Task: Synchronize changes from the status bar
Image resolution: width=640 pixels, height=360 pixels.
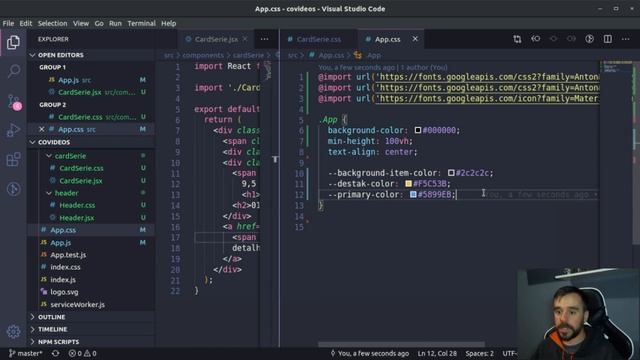Action: tap(55, 353)
